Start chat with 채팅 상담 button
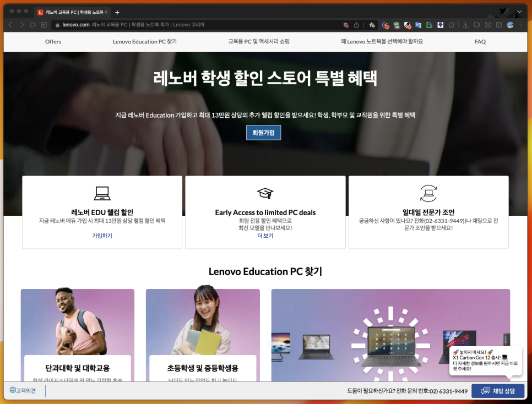This screenshot has height=404, width=532. coord(498,391)
